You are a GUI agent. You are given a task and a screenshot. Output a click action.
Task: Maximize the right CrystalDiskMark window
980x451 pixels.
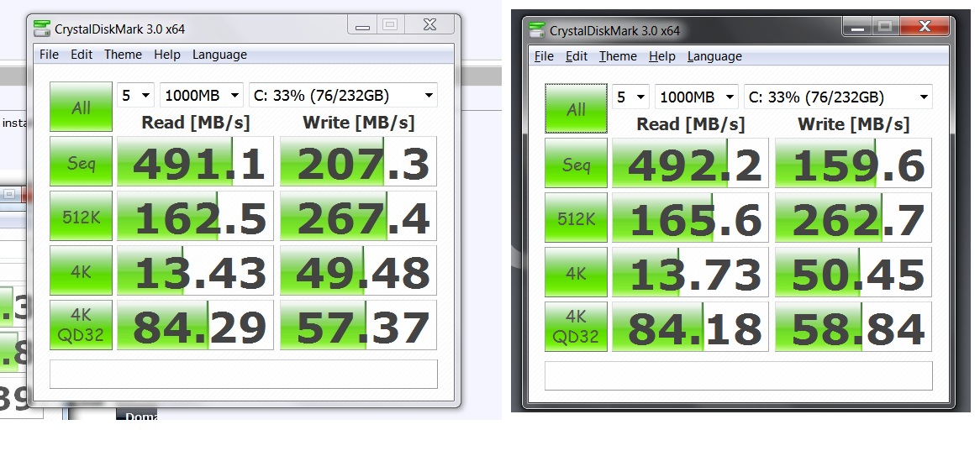click(884, 26)
